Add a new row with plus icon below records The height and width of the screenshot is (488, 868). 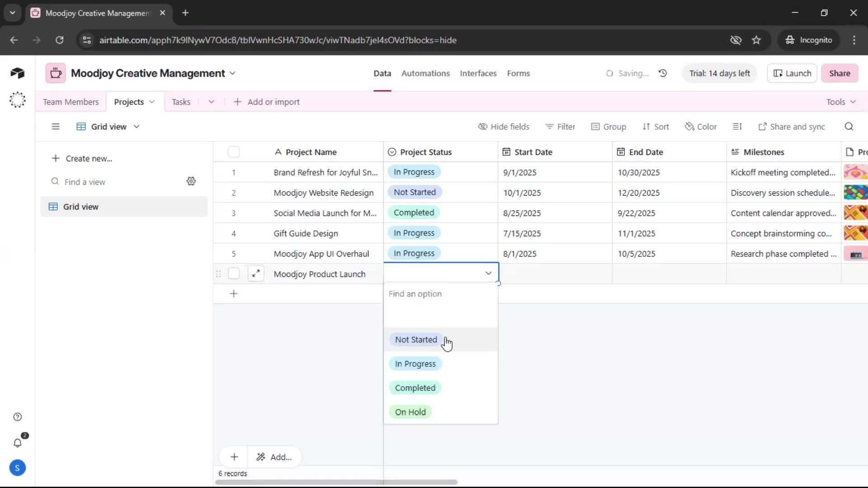234,294
